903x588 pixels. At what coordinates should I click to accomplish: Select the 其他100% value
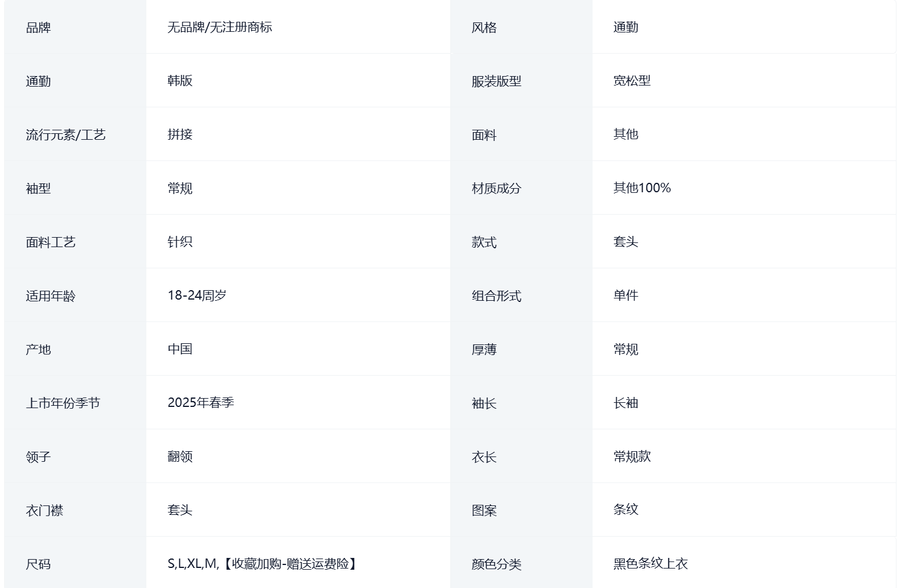click(x=642, y=188)
